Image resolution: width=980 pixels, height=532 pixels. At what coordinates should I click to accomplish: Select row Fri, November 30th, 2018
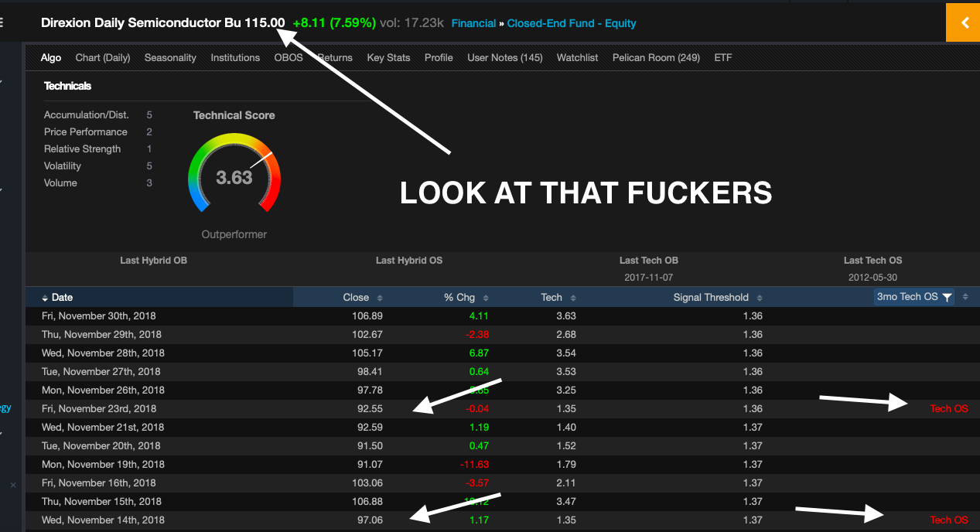(502, 315)
